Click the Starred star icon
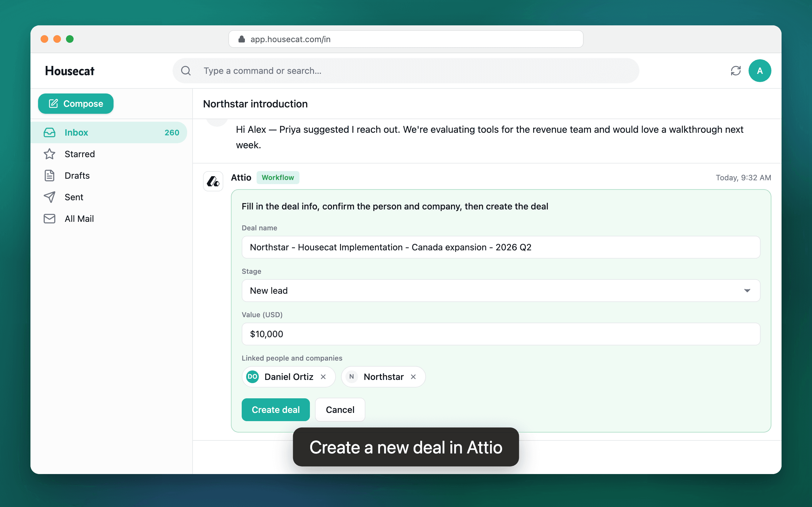This screenshot has width=812, height=507. click(x=49, y=154)
